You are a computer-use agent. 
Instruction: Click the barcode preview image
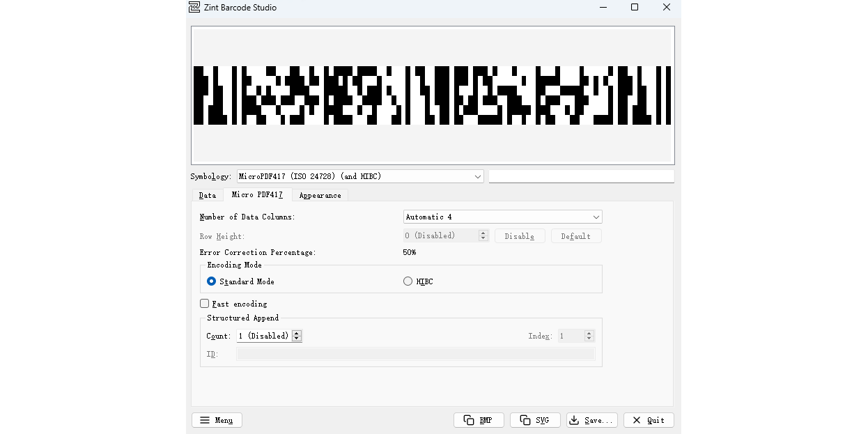(x=432, y=95)
